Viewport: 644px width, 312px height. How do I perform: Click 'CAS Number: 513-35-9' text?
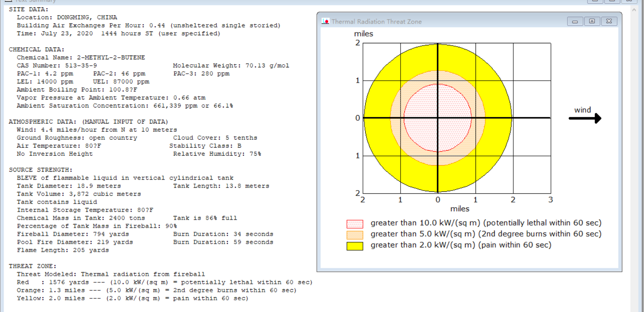coord(57,65)
